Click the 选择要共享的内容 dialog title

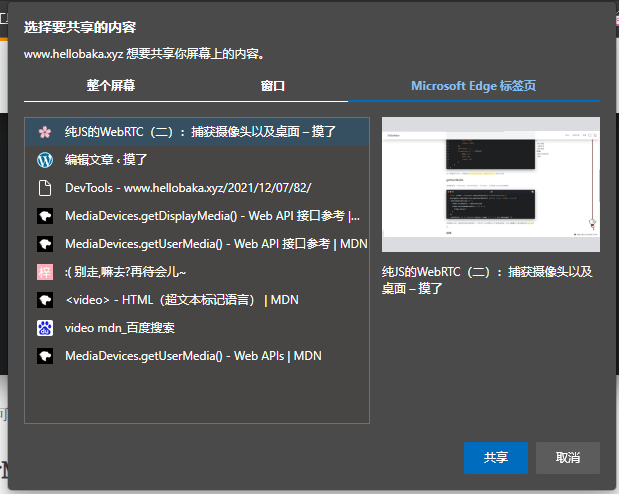tap(80, 27)
